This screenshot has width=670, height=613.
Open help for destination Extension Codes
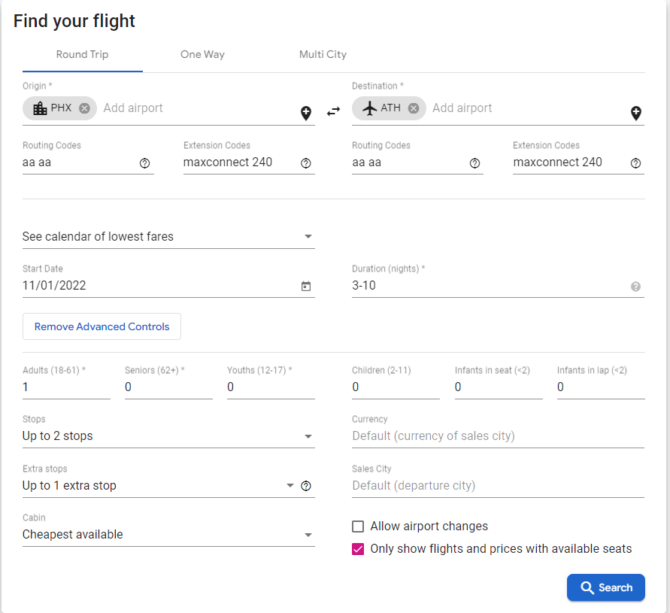[x=636, y=163]
